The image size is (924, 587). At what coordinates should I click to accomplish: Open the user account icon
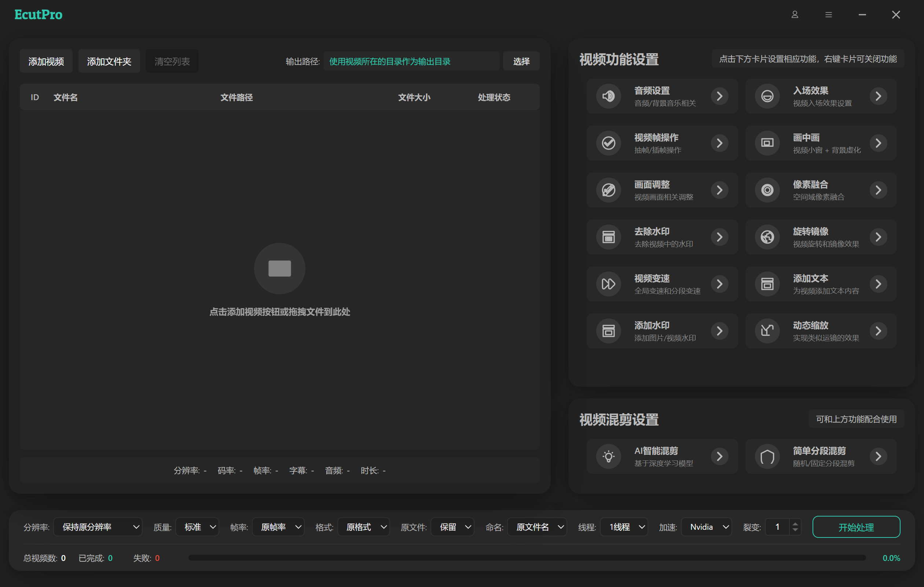pos(795,15)
